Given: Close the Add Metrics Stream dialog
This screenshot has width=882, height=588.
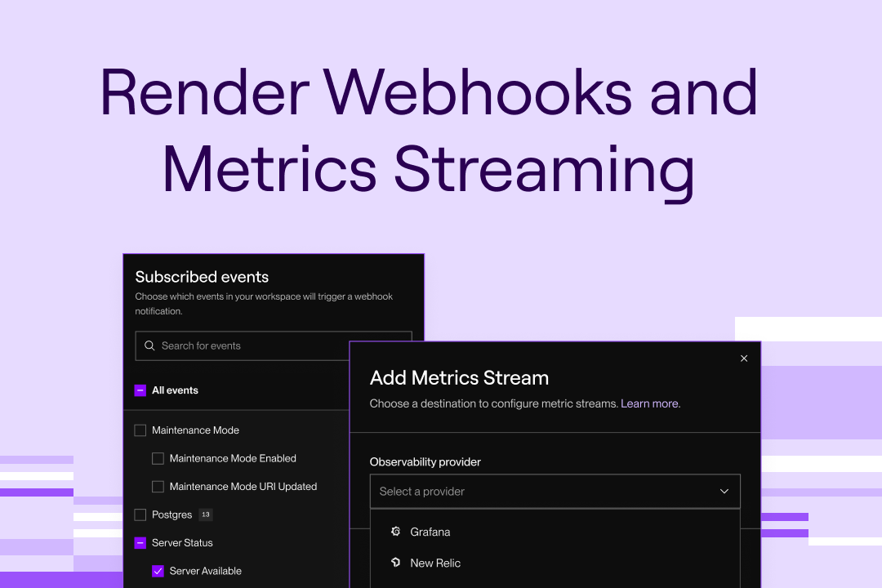Looking at the screenshot, I should click(x=744, y=359).
